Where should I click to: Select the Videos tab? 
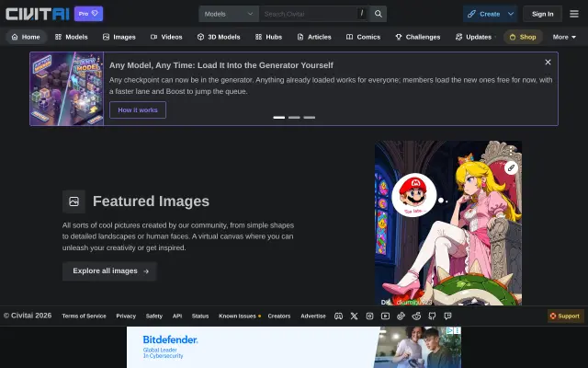tap(166, 37)
